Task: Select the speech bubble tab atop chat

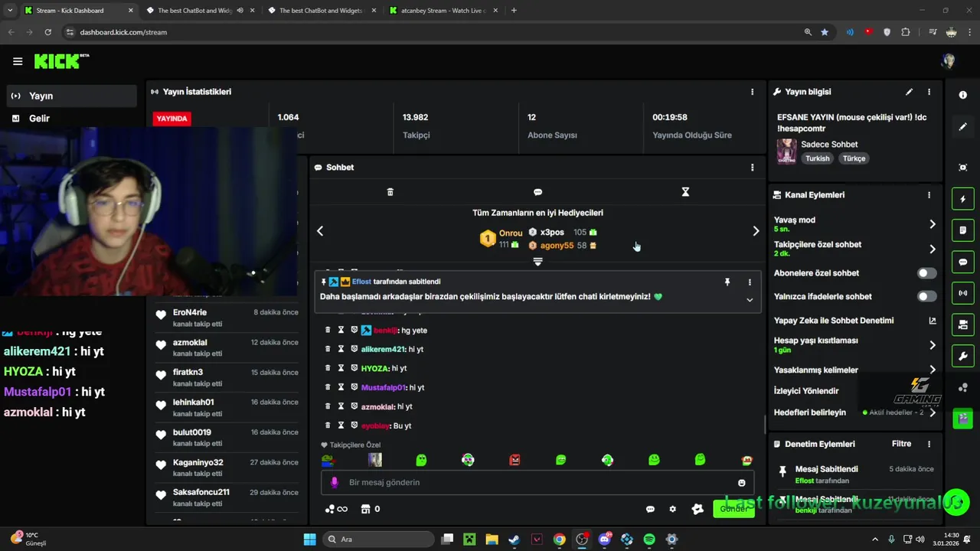Action: (x=537, y=192)
